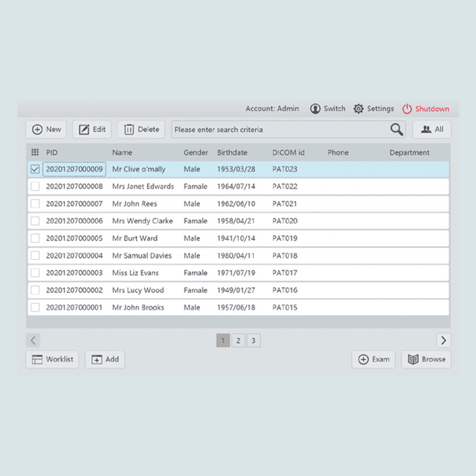The width and height of the screenshot is (476, 476).
Task: Open the column grid selector icon
Action: [x=35, y=152]
